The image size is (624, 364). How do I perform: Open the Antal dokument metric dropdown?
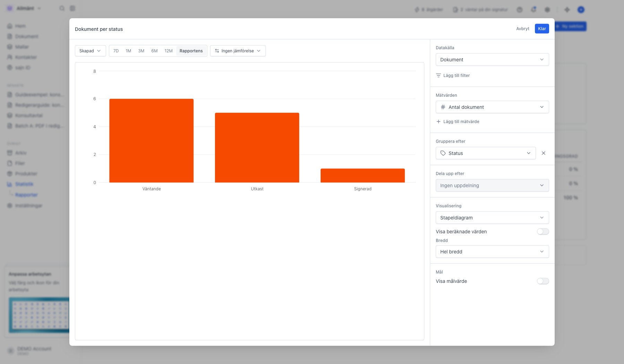click(492, 107)
